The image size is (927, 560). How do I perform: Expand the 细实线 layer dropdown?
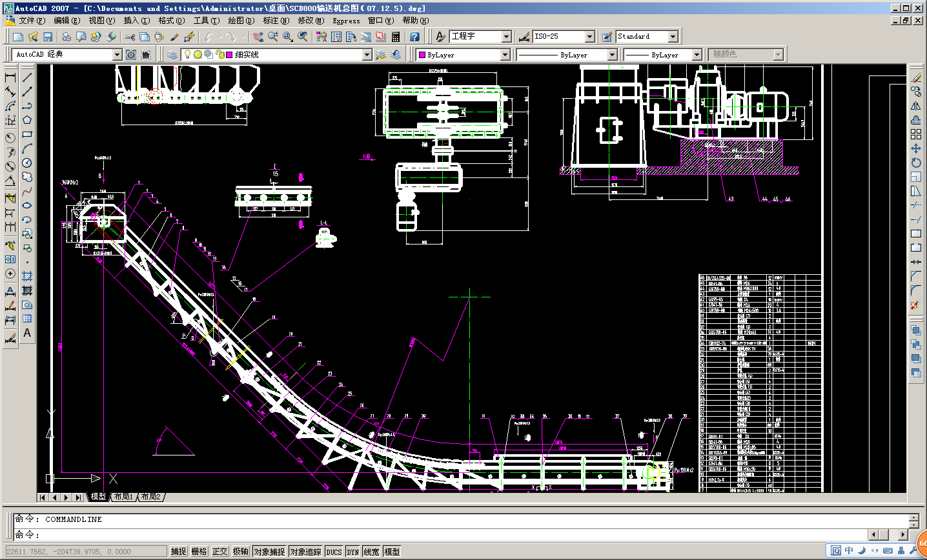tap(367, 55)
